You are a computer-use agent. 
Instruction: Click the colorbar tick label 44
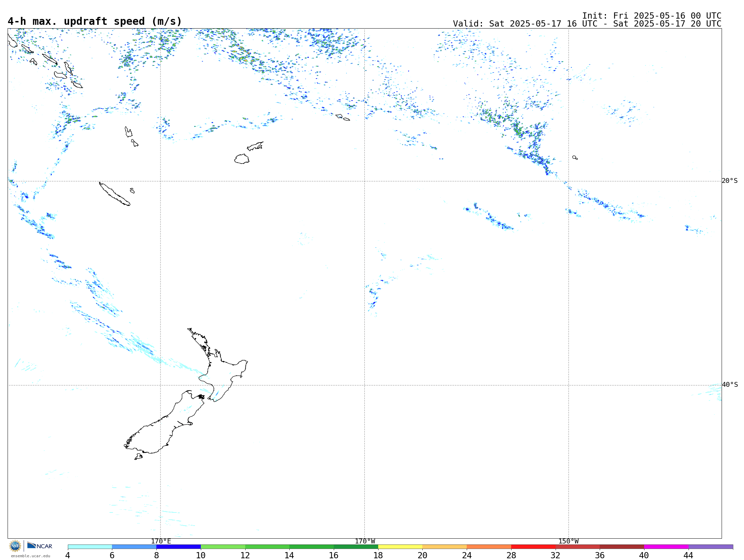689,555
